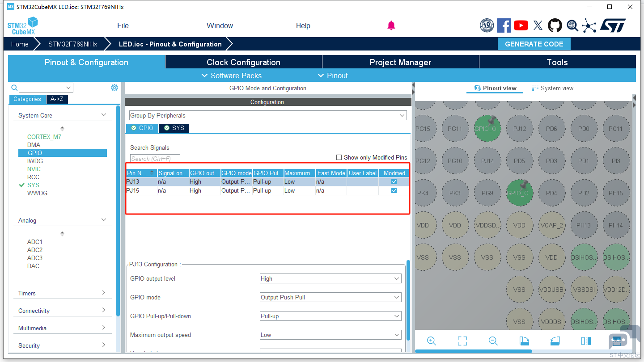Click the category search magnifier icon

14,88
